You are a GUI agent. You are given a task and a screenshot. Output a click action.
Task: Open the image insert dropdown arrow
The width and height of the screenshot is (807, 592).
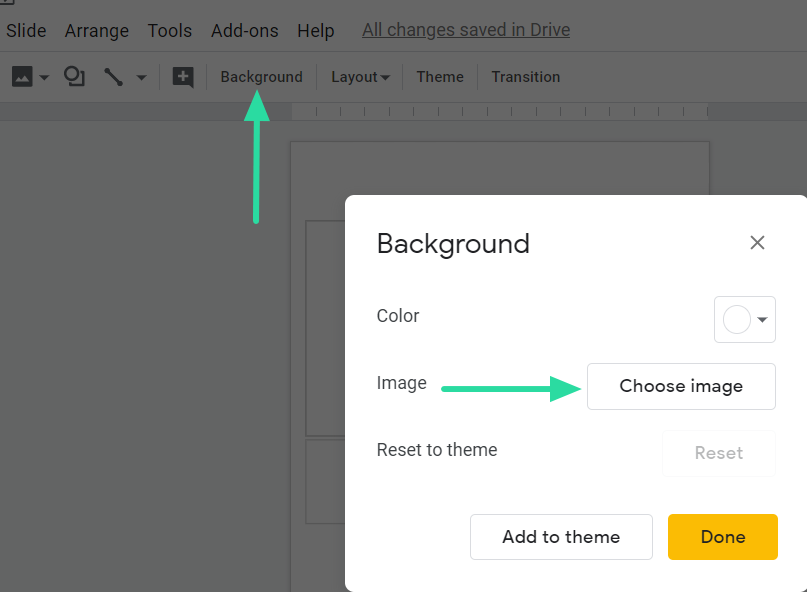(44, 78)
